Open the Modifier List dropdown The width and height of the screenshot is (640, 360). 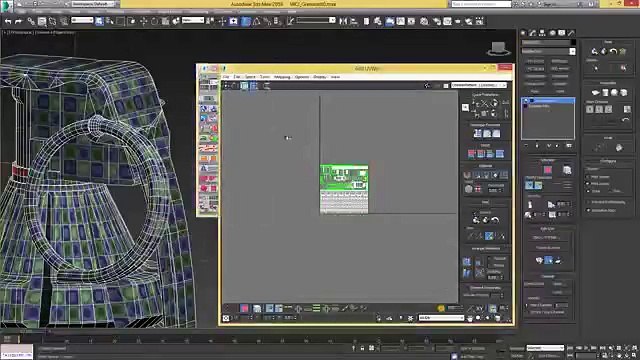click(549, 51)
